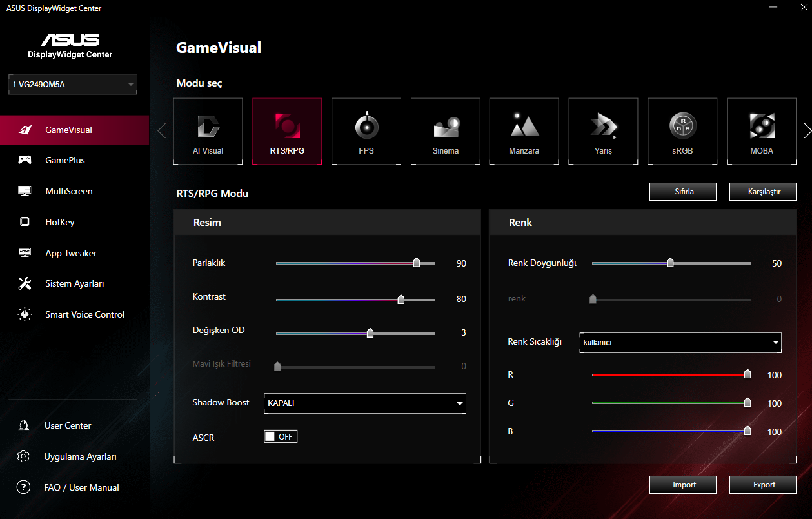Screen dimensions: 812x519
Task: Click the green G channel slider
Action: tap(671, 402)
